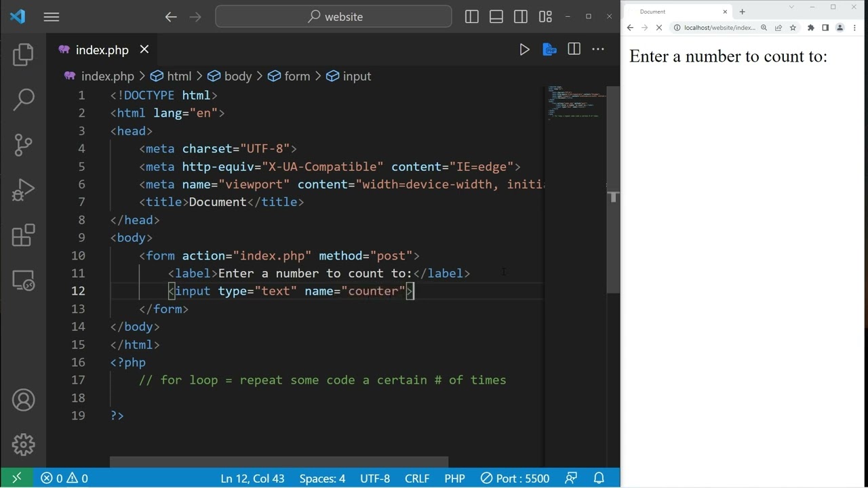
Task: Customize layout from the title bar
Action: [545, 17]
